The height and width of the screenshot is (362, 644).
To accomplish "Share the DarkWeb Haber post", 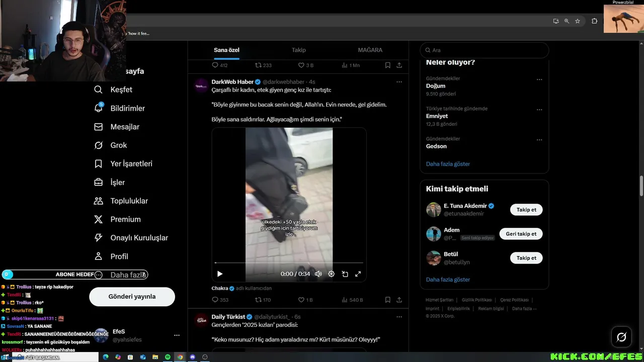I will point(399,300).
